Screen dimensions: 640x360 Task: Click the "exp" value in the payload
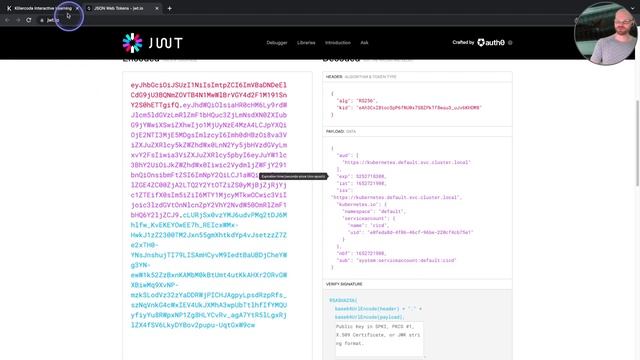pyautogui.click(x=370, y=176)
